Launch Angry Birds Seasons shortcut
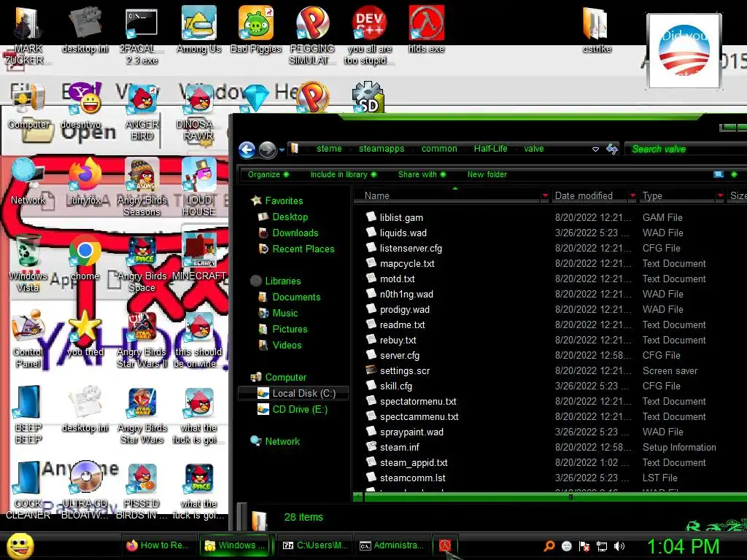This screenshot has height=560, width=747. click(x=142, y=187)
